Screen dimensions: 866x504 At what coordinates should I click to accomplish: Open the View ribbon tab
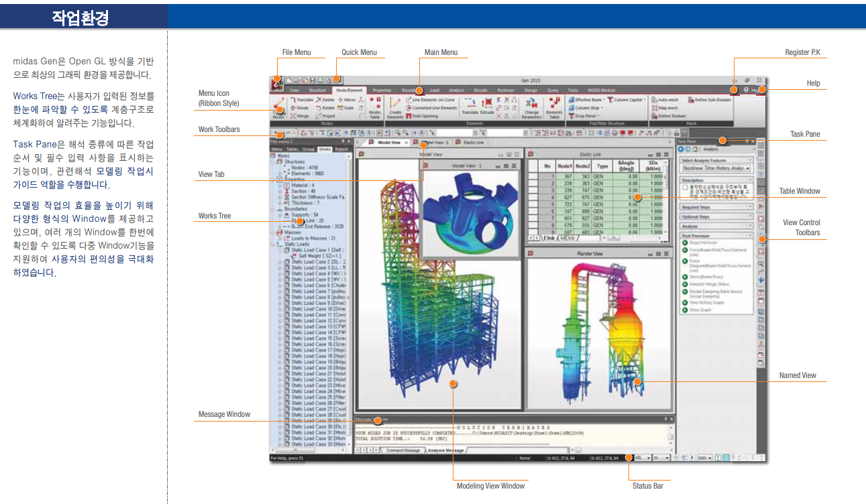pyautogui.click(x=294, y=89)
